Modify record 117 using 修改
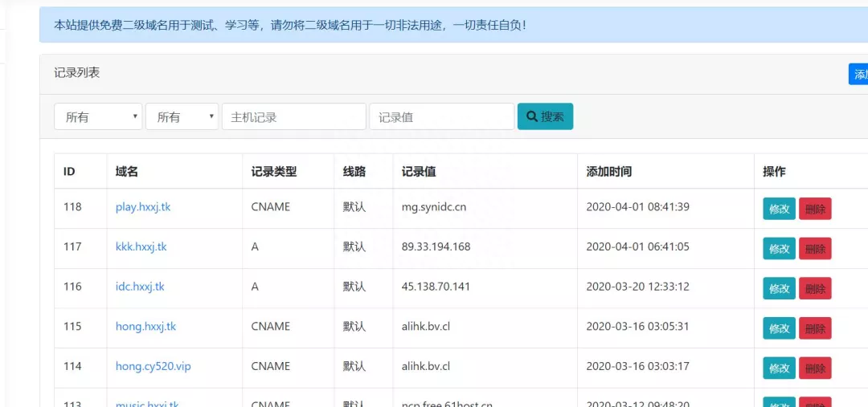 779,248
